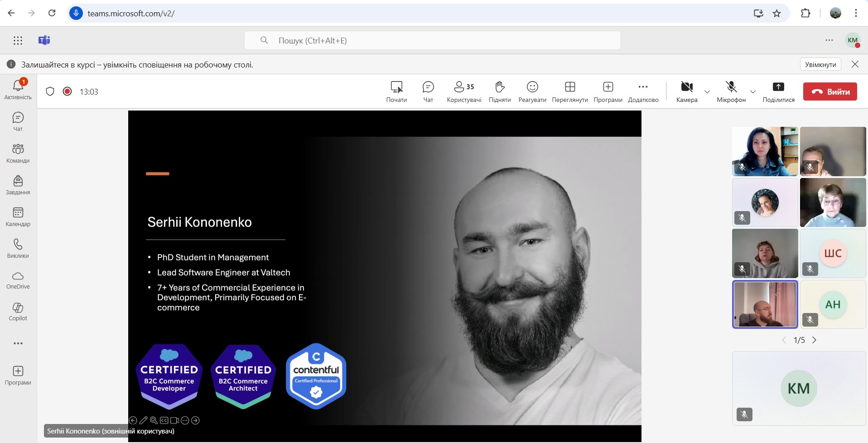Open the Reactions smiley menu
The height and width of the screenshot is (443, 868).
pos(532,91)
